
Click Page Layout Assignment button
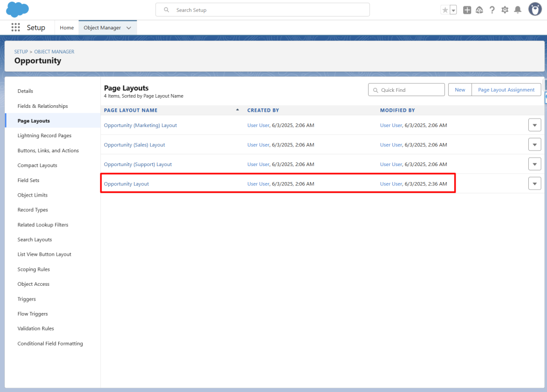click(x=506, y=90)
